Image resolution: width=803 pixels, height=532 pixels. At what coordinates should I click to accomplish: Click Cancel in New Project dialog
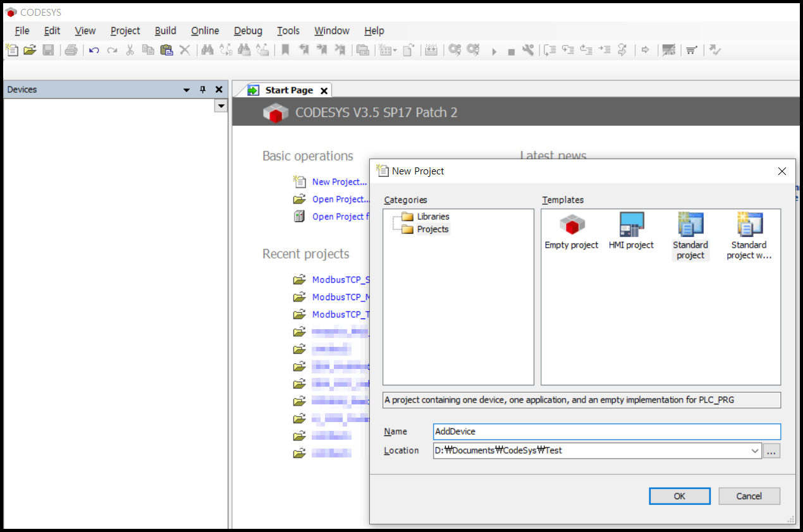(x=749, y=496)
